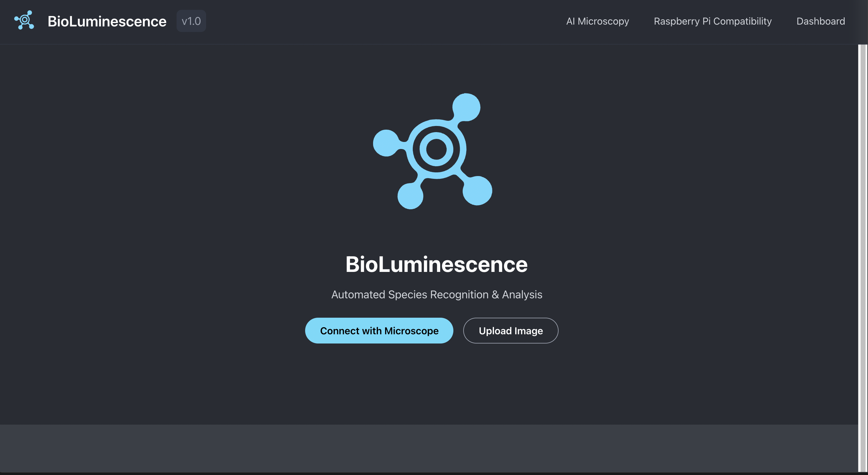Navigate to Raspberry Pi Compatibility

(713, 21)
